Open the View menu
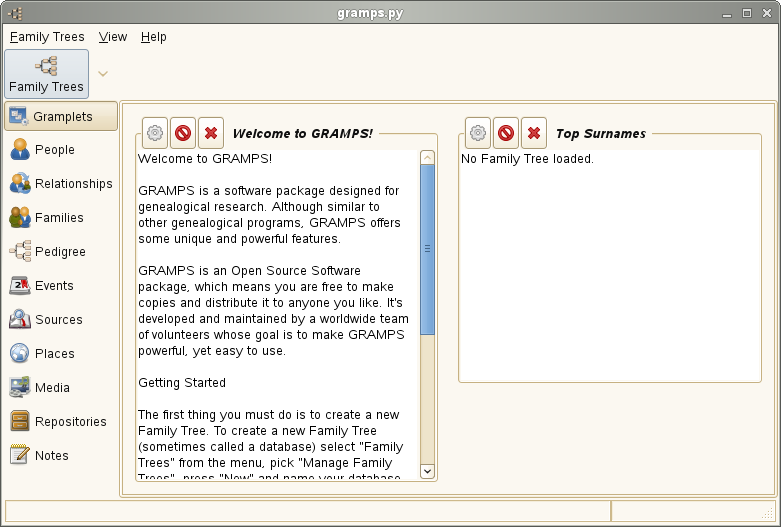Viewport: 781px width, 527px height. point(113,37)
